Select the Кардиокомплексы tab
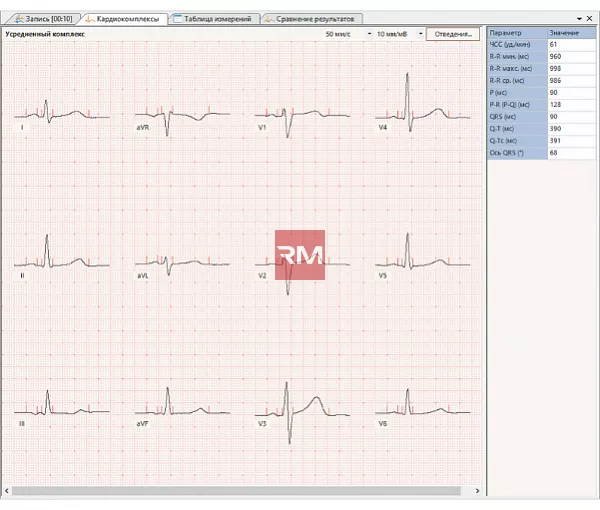This screenshot has width=600, height=510. pos(125,19)
